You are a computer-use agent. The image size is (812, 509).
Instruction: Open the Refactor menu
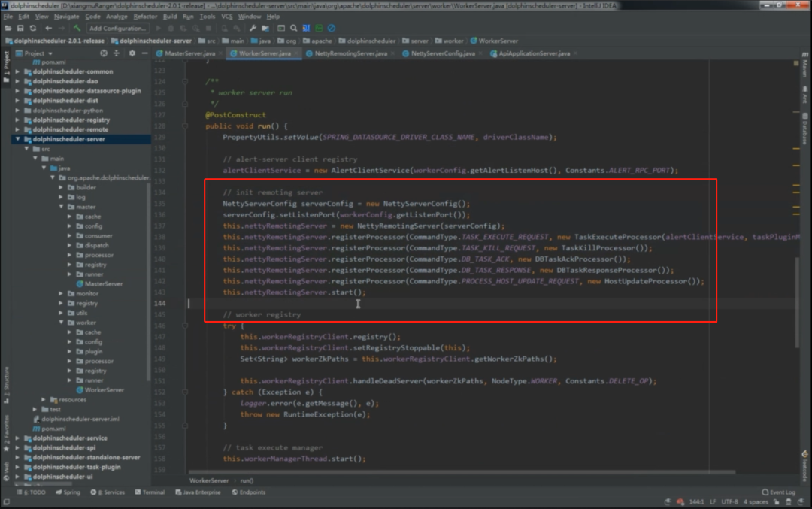coord(145,17)
